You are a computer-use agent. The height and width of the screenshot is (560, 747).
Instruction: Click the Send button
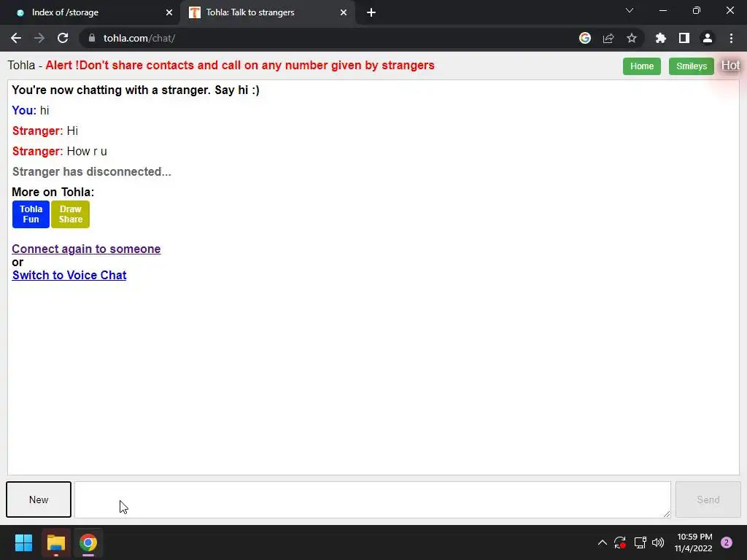pyautogui.click(x=708, y=499)
